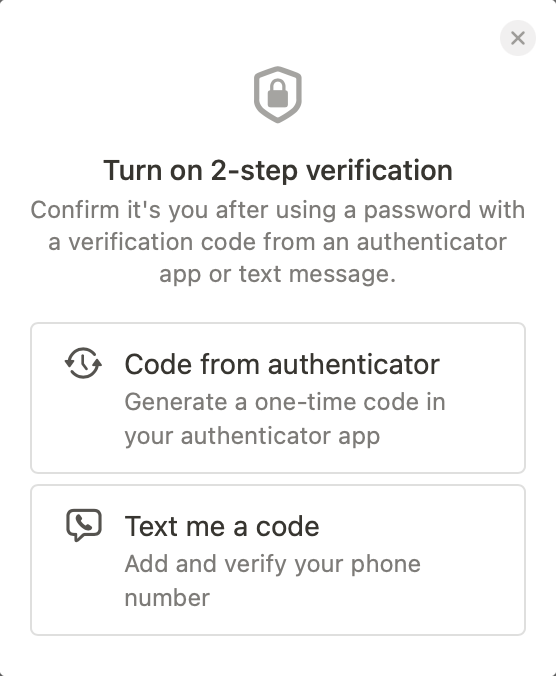Choose the Text me a code option
This screenshot has height=676, width=556.
pos(278,560)
